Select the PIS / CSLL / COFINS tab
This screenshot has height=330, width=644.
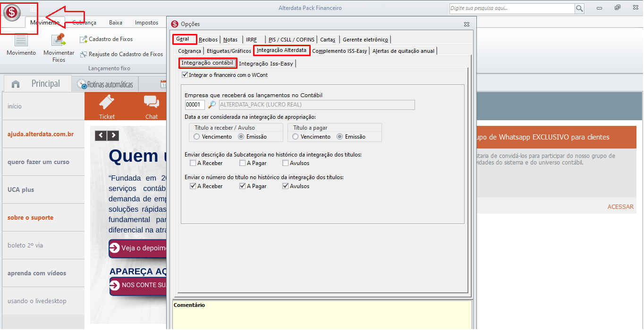tap(291, 40)
